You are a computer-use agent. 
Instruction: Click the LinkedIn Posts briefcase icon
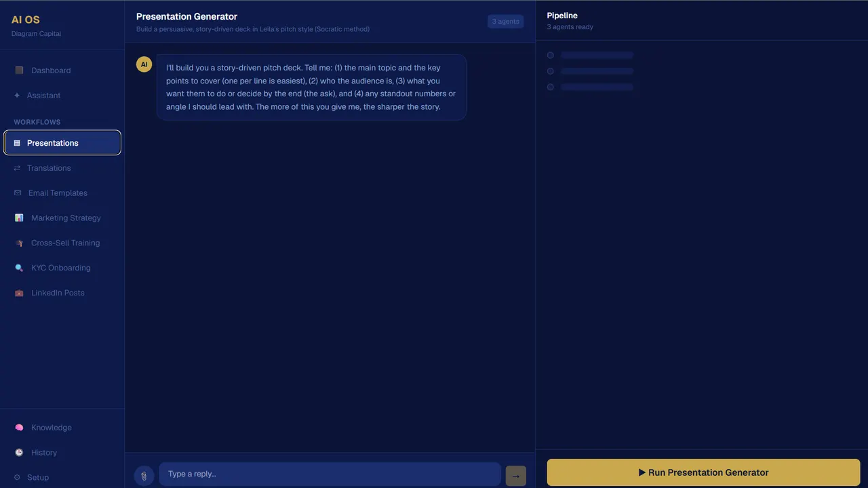click(x=19, y=293)
